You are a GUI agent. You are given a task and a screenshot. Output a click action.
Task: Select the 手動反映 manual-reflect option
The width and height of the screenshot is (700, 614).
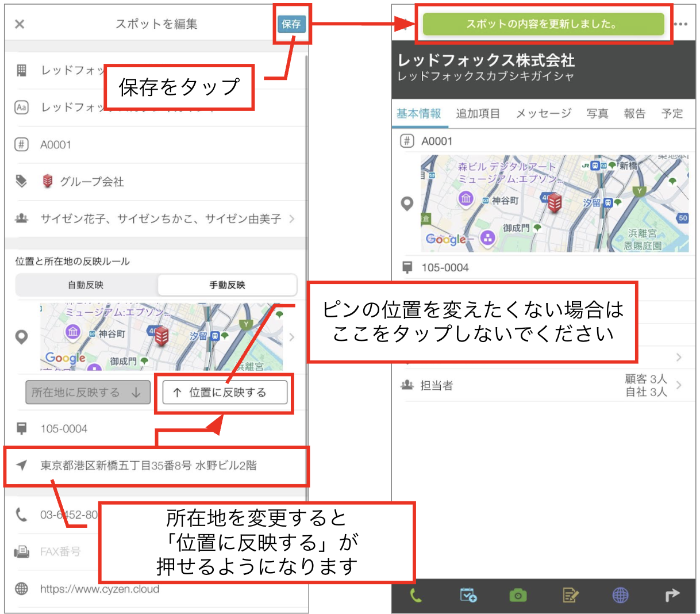(227, 285)
